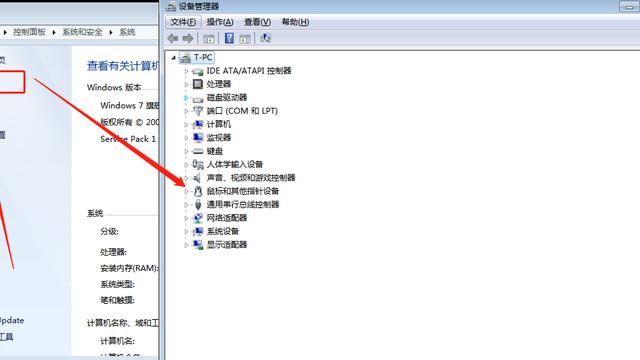Click the Properties pane toolbar icon
The height and width of the screenshot is (360, 640).
[x=244, y=39]
